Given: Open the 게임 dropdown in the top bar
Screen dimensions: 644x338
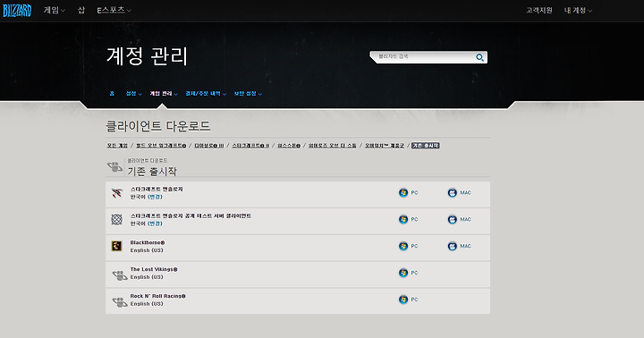Looking at the screenshot, I should click(x=55, y=10).
